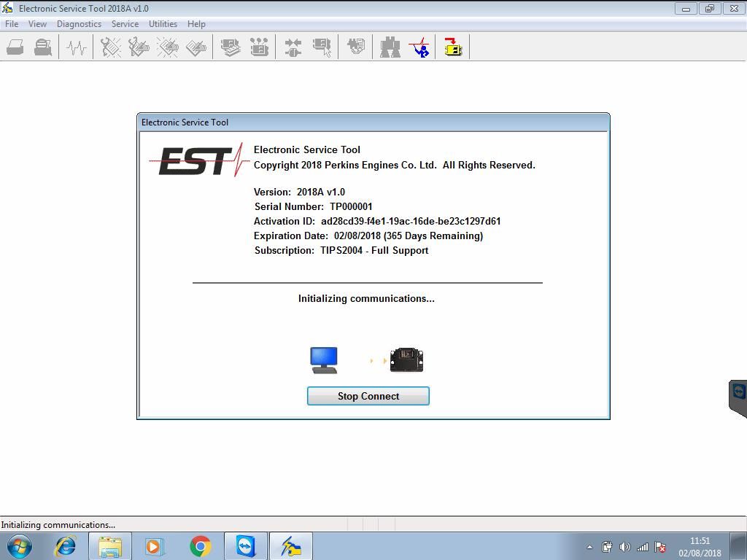747x560 pixels.
Task: Click the EST logo in dialog
Action: [199, 160]
